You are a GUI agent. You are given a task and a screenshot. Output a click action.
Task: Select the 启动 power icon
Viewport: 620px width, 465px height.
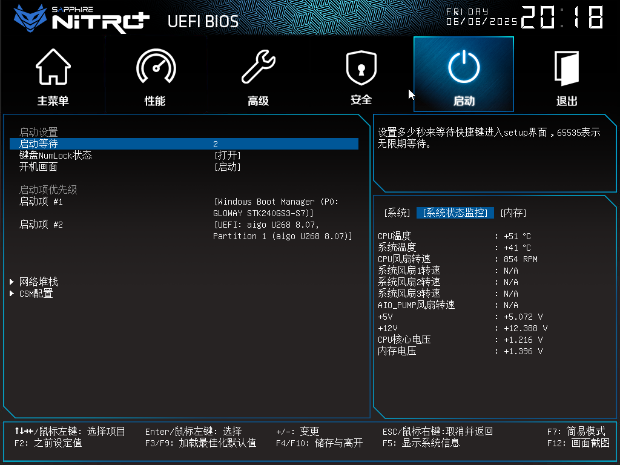click(464, 66)
